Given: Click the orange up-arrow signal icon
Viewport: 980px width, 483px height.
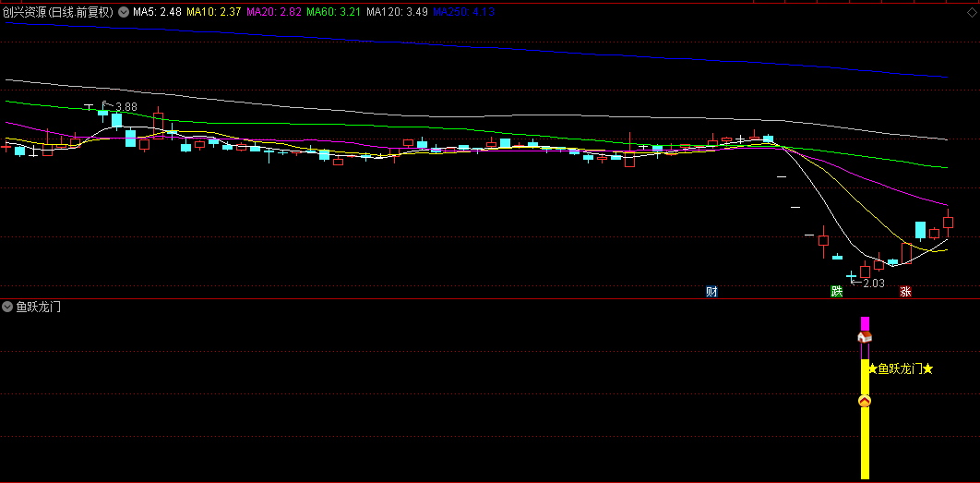Looking at the screenshot, I should tap(865, 401).
